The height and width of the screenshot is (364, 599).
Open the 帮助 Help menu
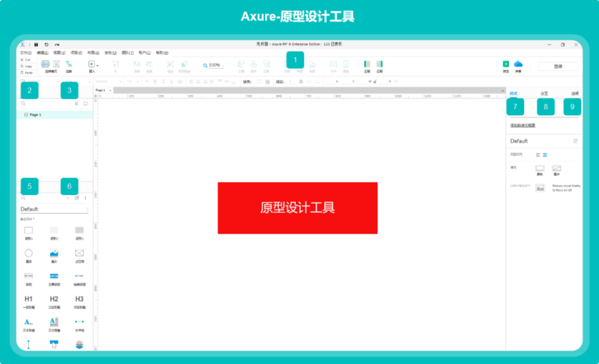click(x=162, y=52)
